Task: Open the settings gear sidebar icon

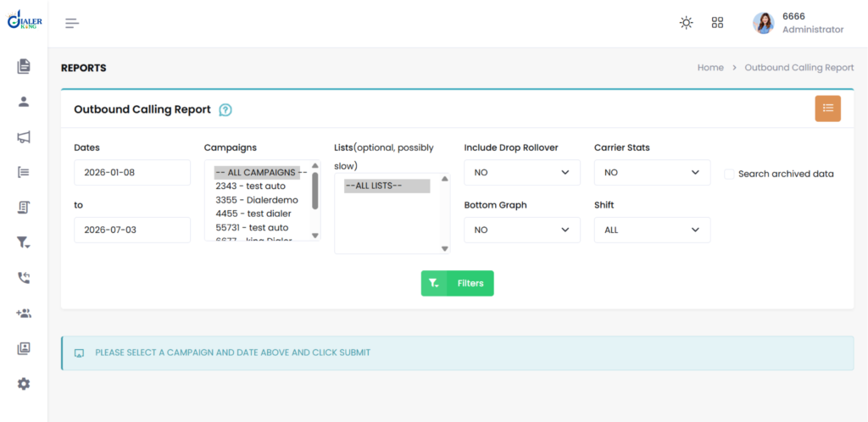Action: (x=23, y=384)
